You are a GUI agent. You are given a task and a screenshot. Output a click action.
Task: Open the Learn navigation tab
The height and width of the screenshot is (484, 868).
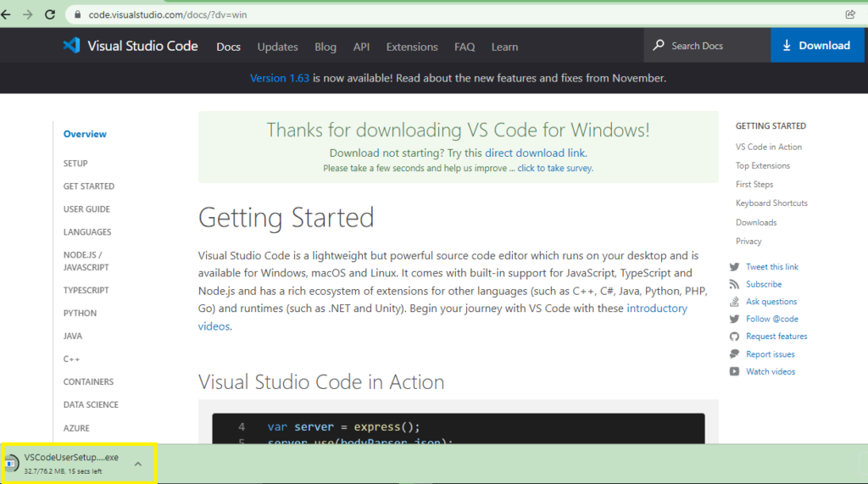505,47
